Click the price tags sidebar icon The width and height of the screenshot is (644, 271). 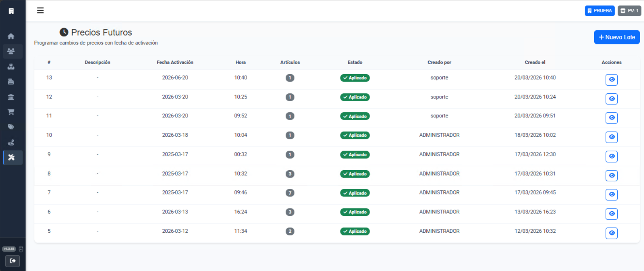click(x=11, y=127)
